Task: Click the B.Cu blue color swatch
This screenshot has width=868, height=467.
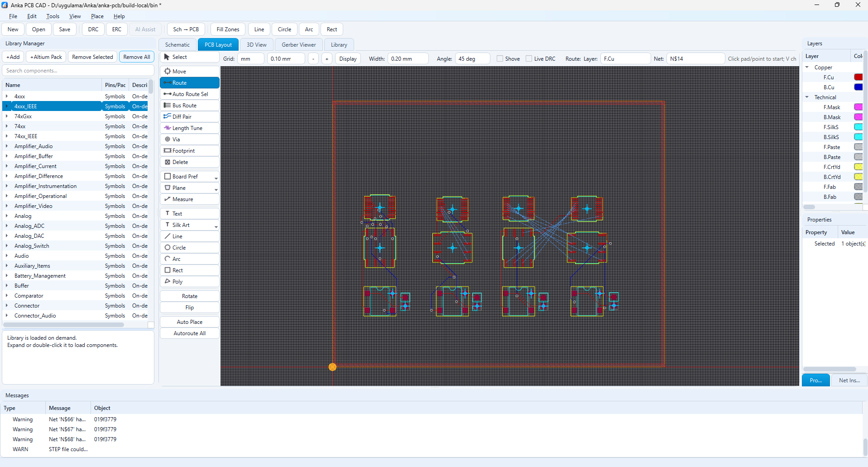Action: 858,87
